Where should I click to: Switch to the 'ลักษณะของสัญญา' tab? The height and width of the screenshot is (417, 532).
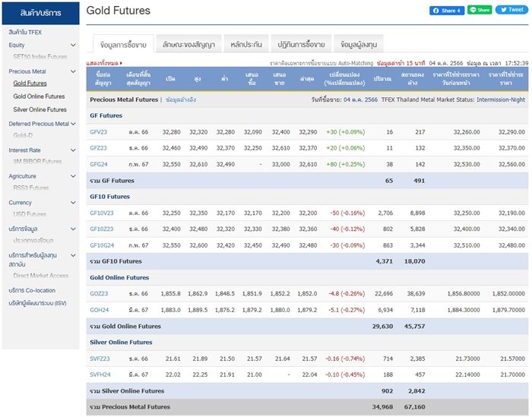188,45
